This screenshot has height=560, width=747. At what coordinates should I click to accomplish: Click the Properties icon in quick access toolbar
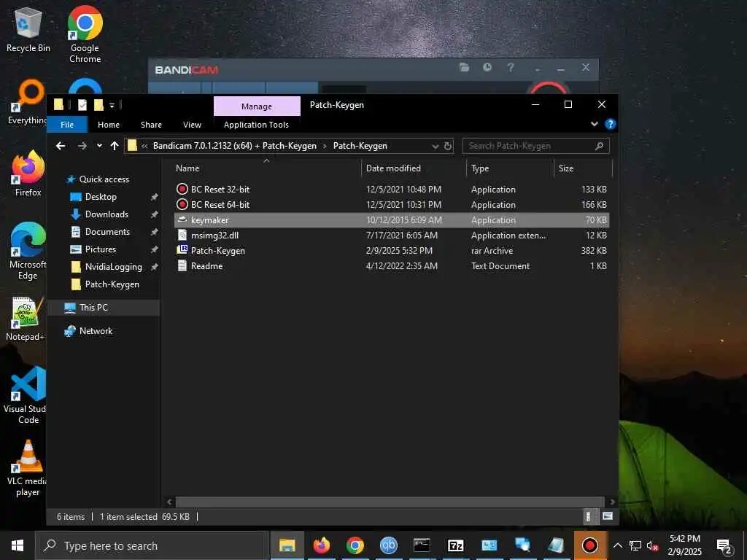point(82,105)
